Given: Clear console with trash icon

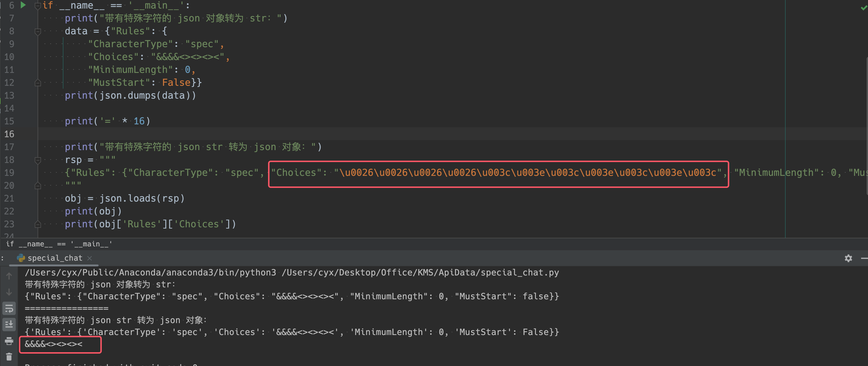Looking at the screenshot, I should [x=9, y=356].
